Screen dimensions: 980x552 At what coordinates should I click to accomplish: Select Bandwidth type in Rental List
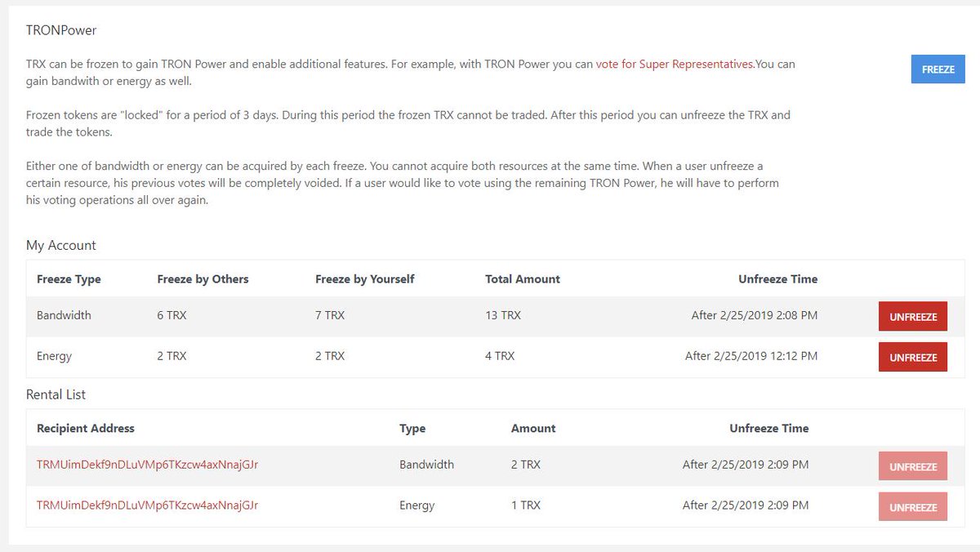coord(426,465)
